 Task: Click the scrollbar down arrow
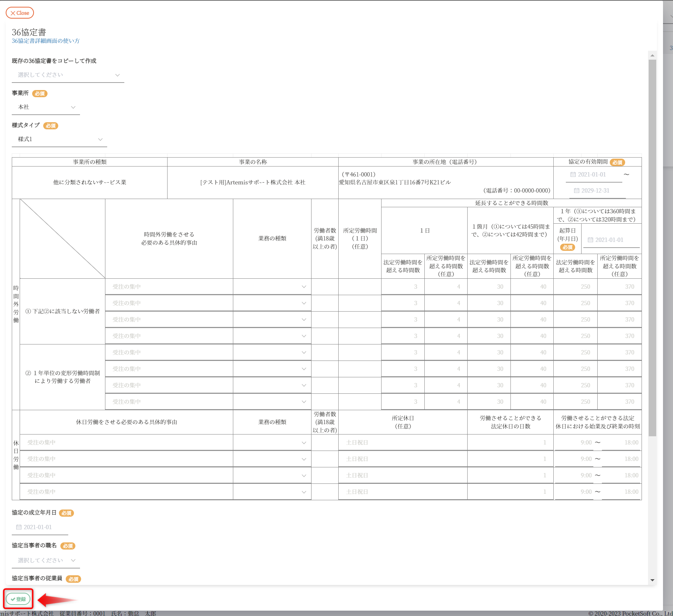click(652, 580)
